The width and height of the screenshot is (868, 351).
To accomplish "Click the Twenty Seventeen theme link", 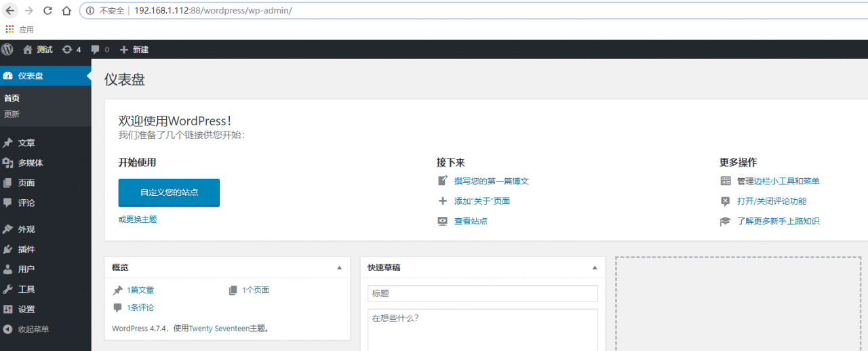I will (219, 329).
